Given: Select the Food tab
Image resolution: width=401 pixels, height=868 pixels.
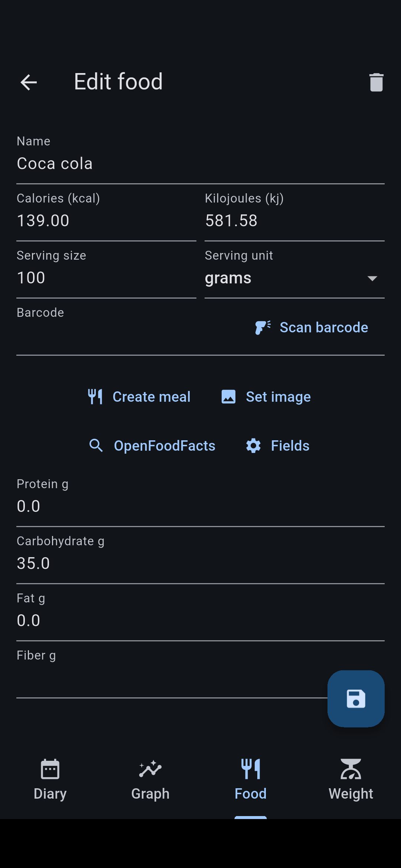Looking at the screenshot, I should click(x=251, y=779).
